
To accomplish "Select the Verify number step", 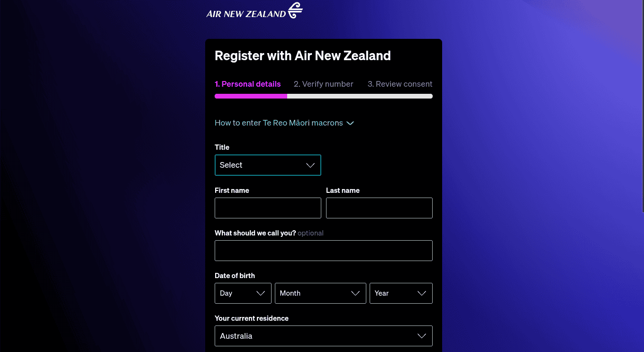I will click(x=323, y=84).
